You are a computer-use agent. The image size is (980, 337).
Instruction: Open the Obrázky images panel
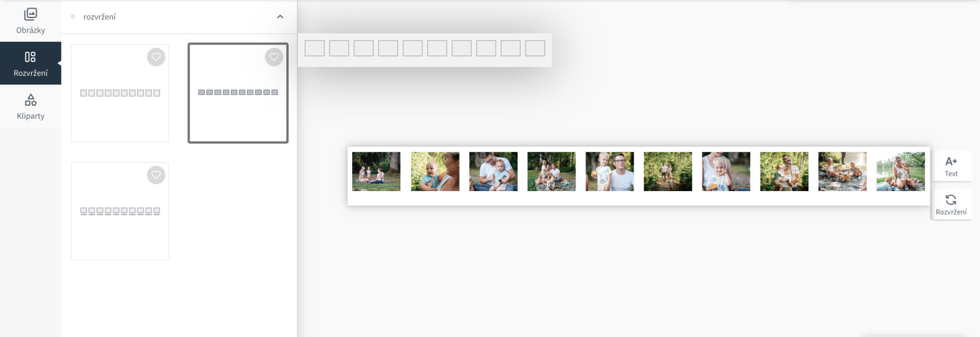[30, 21]
